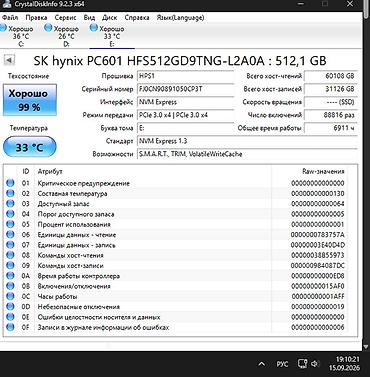The height and width of the screenshot is (377, 370).
Task: Switch input language via РУС indicator
Action: click(282, 364)
